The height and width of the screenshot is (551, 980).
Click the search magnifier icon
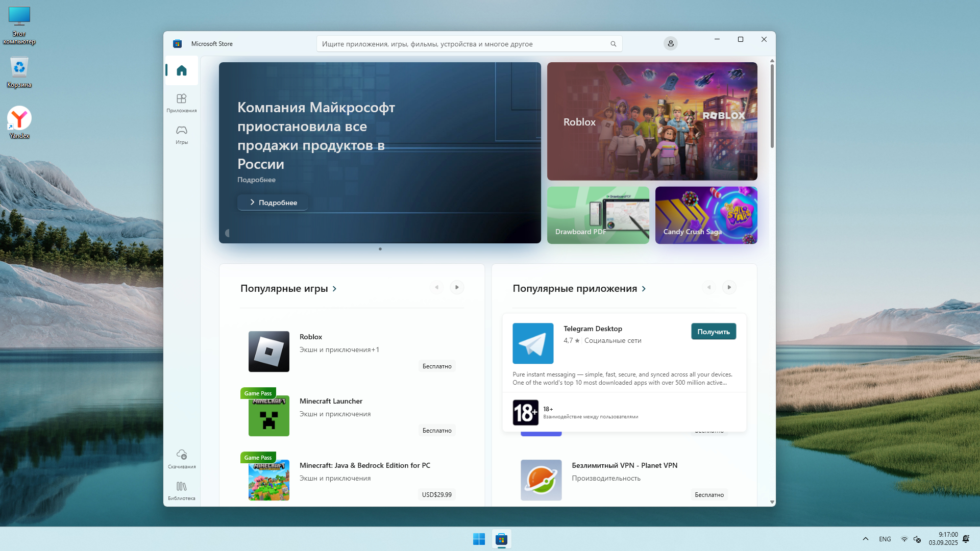pyautogui.click(x=613, y=44)
